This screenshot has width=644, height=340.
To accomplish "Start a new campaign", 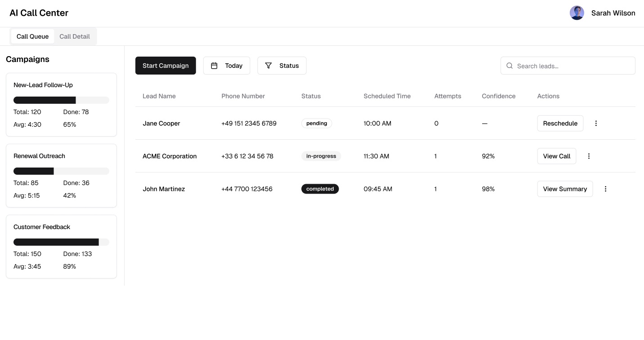I will click(165, 66).
